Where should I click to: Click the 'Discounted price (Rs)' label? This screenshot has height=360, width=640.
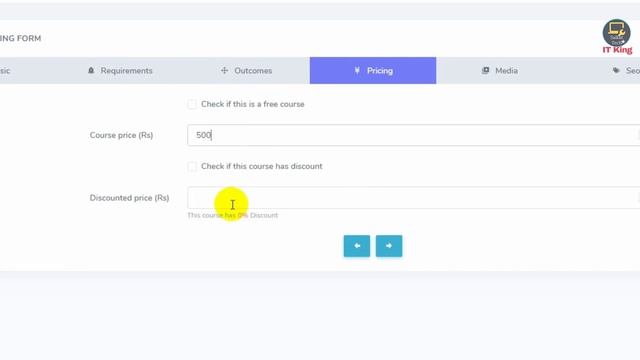pos(129,198)
